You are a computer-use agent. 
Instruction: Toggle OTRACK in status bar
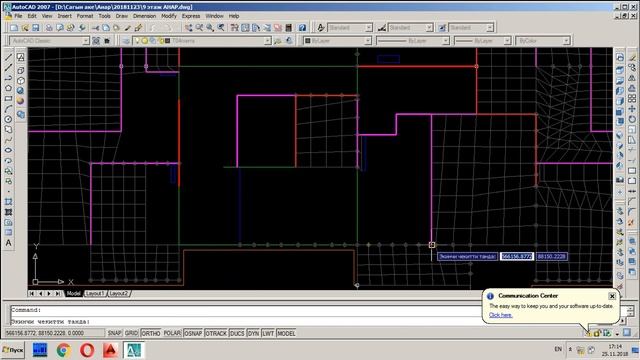[216, 333]
